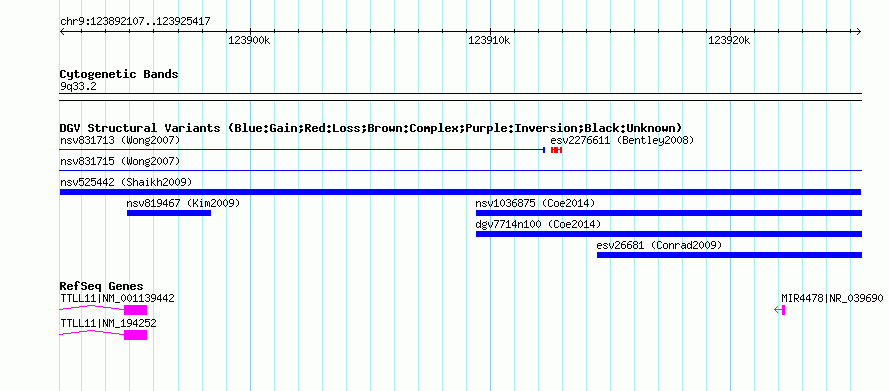Click the nsv1036875 (Coe2014) label

point(535,203)
